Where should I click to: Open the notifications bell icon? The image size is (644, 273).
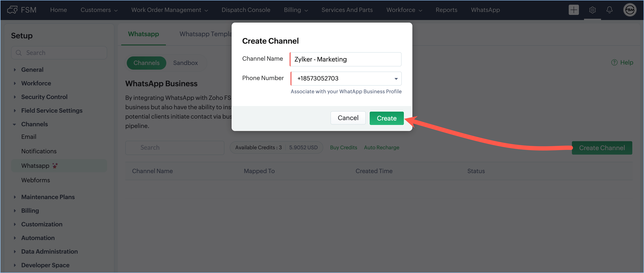click(x=609, y=10)
